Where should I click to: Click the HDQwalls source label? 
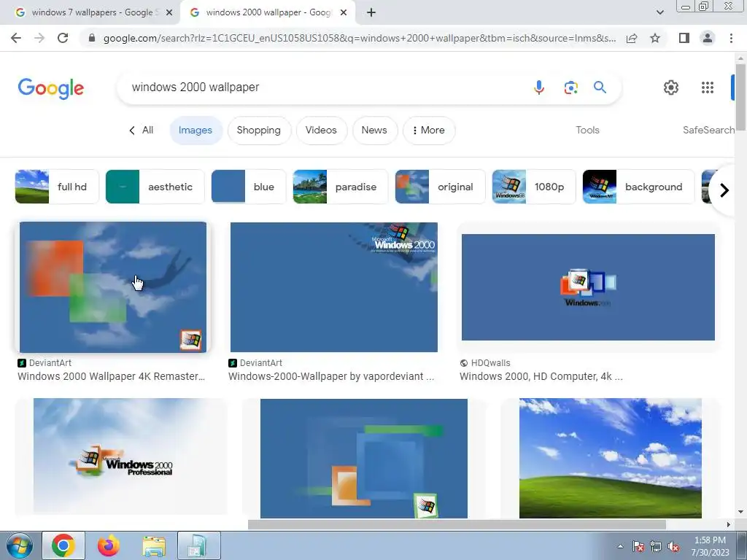(x=490, y=363)
